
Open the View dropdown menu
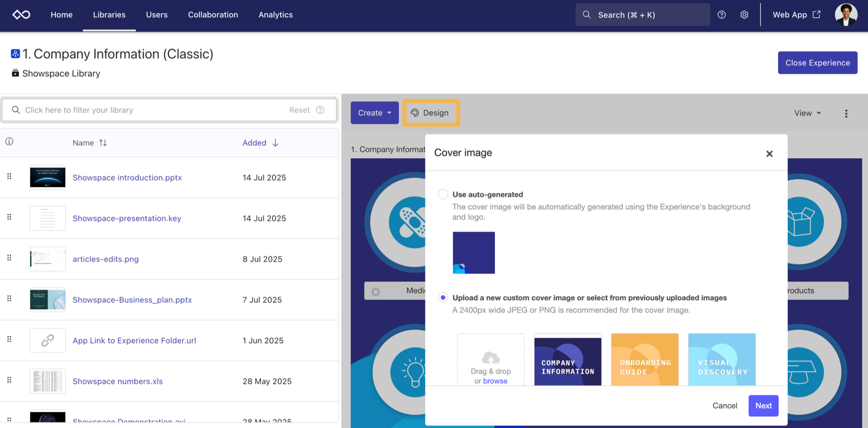coord(807,113)
